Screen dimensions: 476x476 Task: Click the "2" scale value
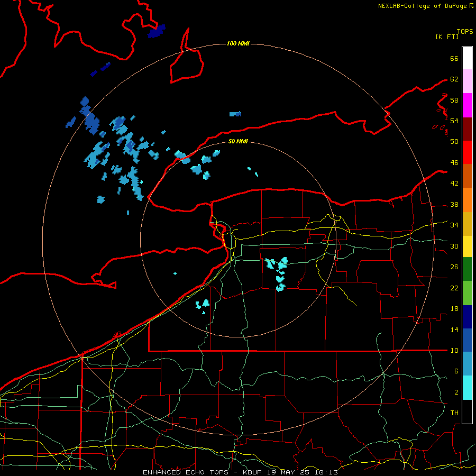456,392
